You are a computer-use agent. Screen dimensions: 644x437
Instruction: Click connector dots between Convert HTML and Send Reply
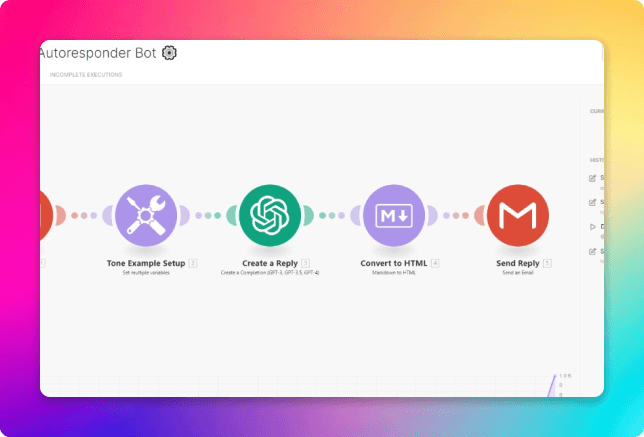(456, 215)
